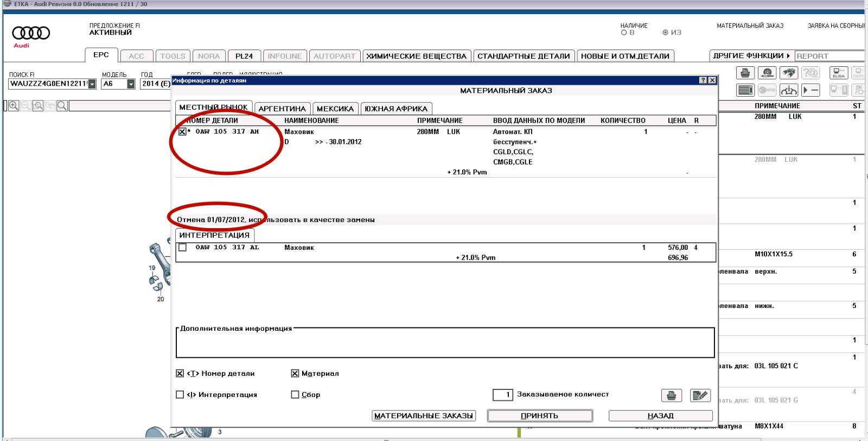Open the vehicle info icon
The width and height of the screenshot is (868, 441).
pos(789,90)
